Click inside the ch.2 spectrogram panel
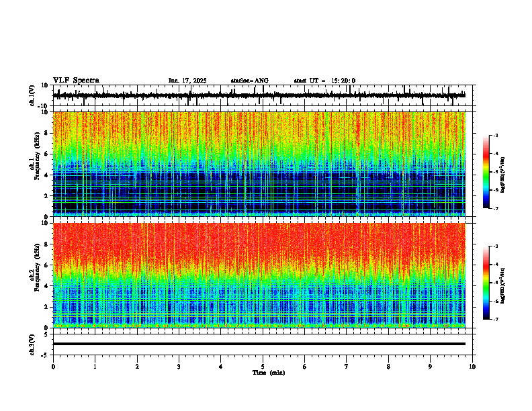The image size is (532, 411). pos(259,275)
